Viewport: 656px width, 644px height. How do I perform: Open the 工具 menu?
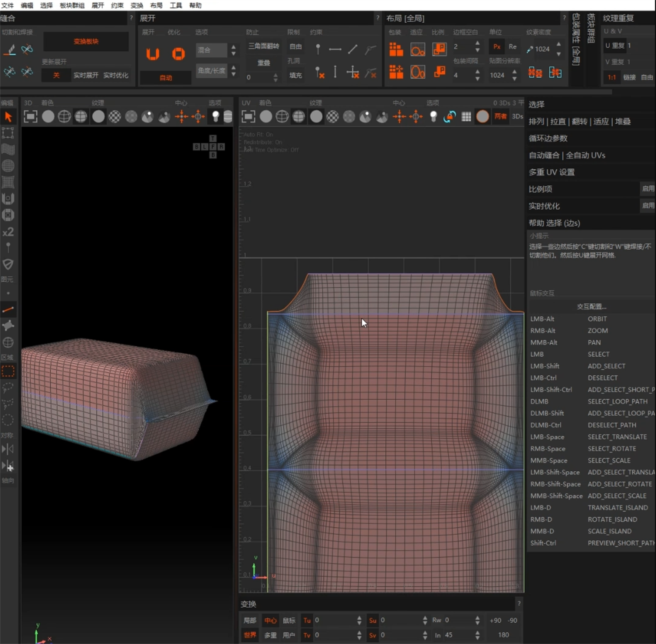click(x=176, y=5)
